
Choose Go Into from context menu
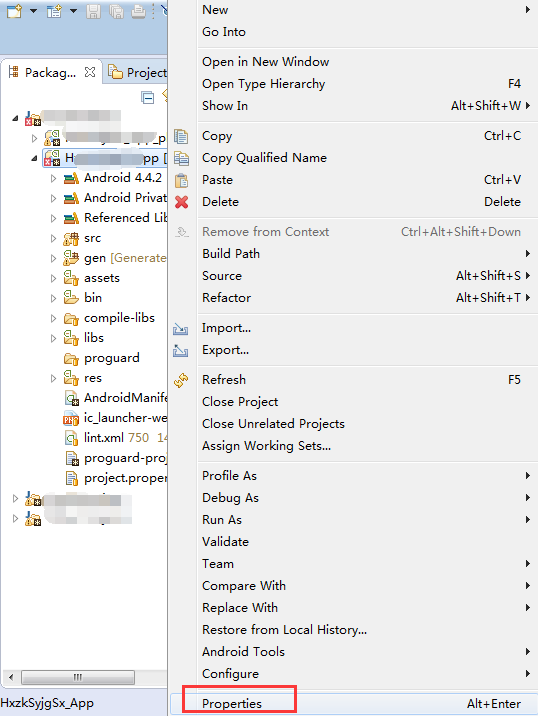point(368,32)
